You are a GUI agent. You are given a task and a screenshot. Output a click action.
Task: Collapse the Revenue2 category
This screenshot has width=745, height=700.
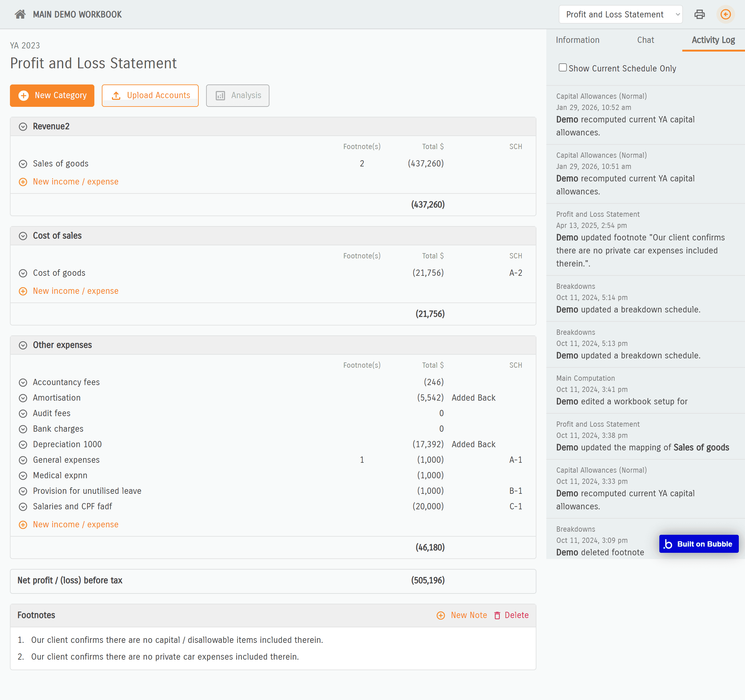point(23,127)
